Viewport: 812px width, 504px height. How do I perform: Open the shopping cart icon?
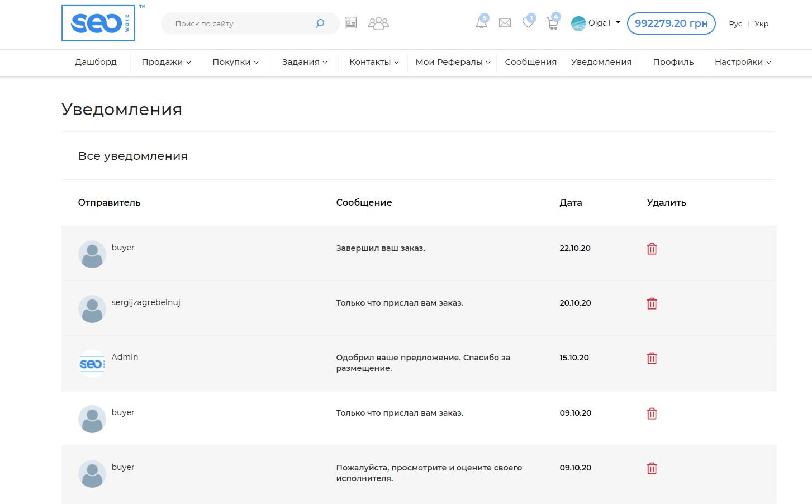point(552,23)
